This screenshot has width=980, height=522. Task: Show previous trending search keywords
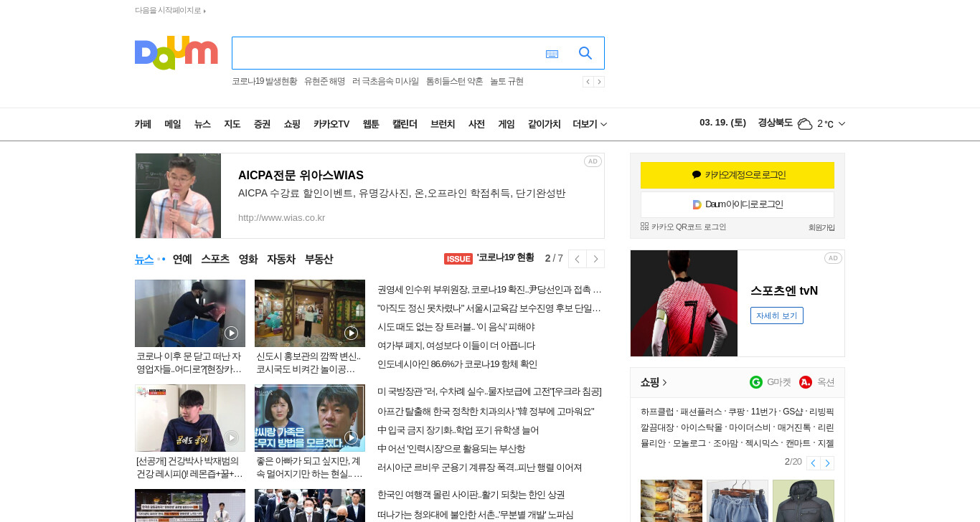point(588,82)
